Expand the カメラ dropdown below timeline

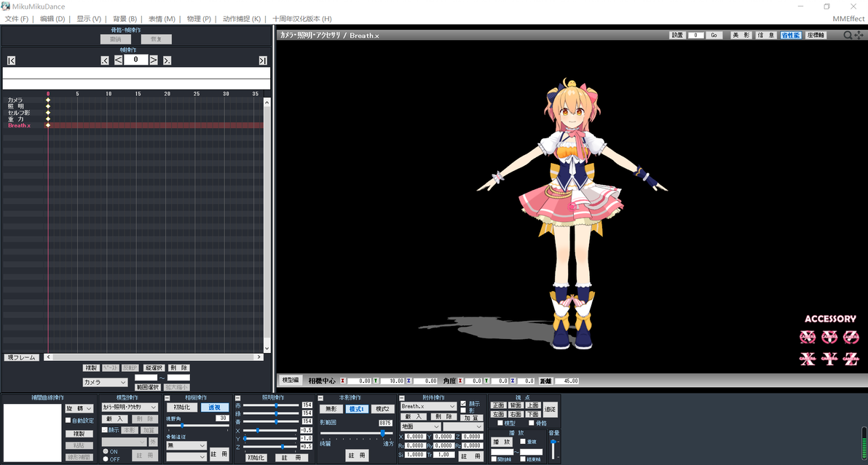[105, 382]
